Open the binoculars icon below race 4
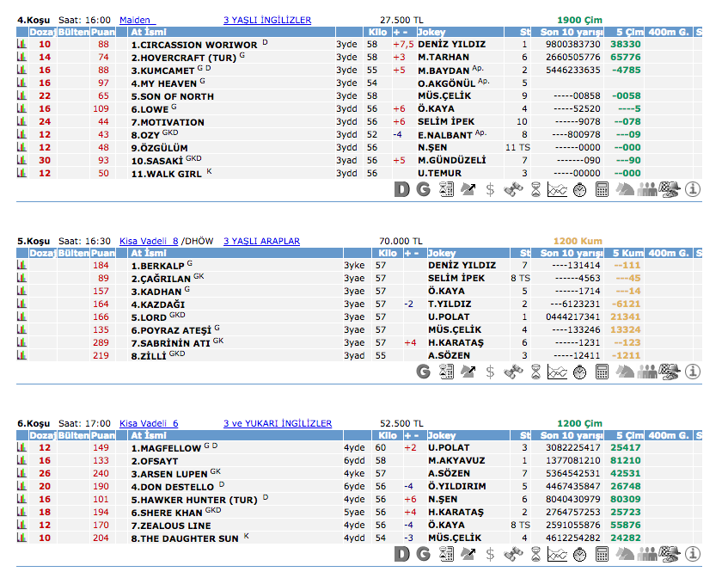This screenshot has height=578, width=728. pos(513,189)
